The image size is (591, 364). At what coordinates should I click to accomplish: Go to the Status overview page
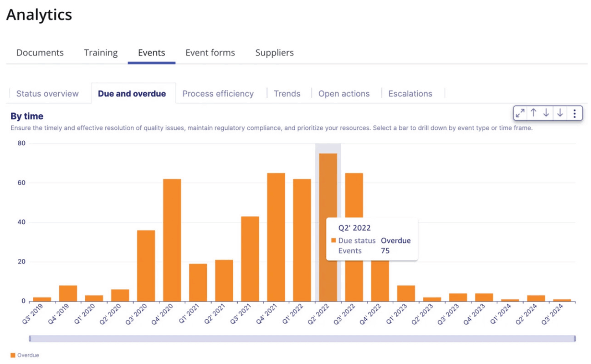pos(47,93)
